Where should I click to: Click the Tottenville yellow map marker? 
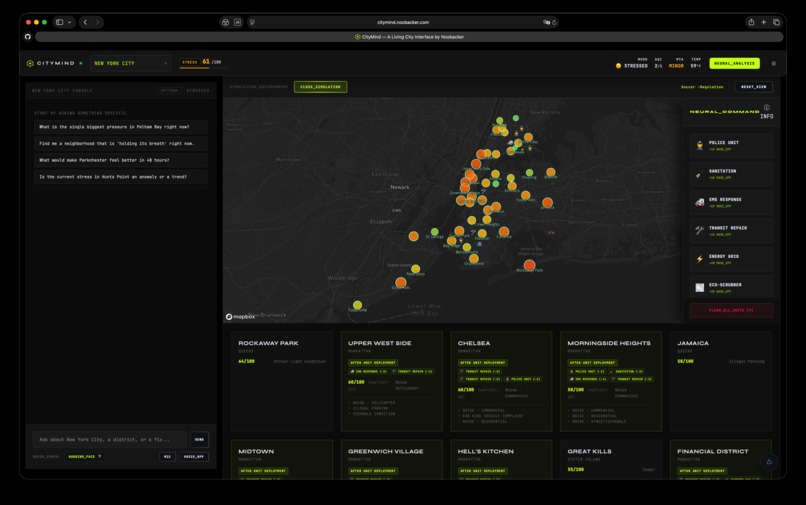[x=357, y=305]
